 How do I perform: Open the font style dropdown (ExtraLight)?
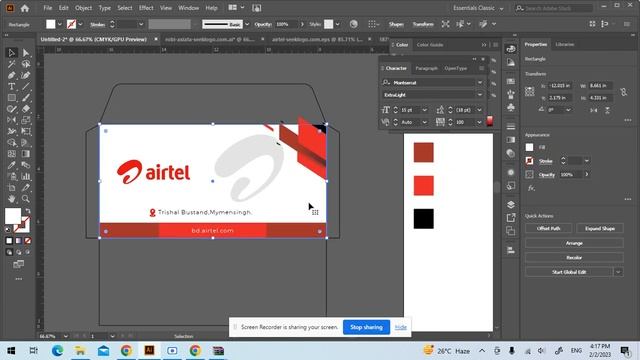480,95
